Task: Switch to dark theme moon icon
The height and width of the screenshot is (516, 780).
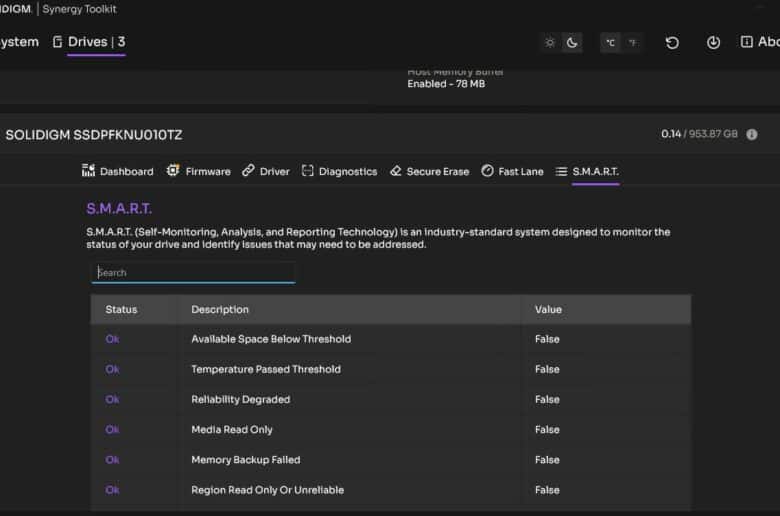Action: click(572, 43)
